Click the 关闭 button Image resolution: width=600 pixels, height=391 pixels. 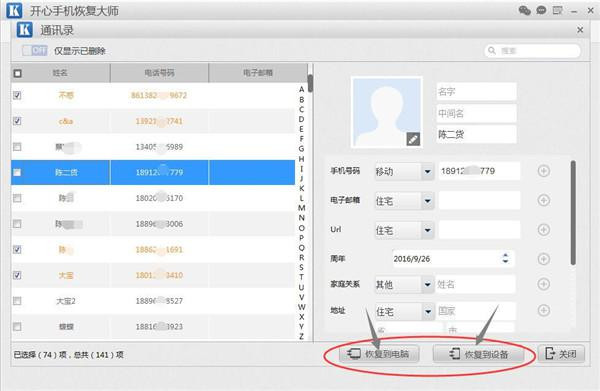click(x=561, y=354)
